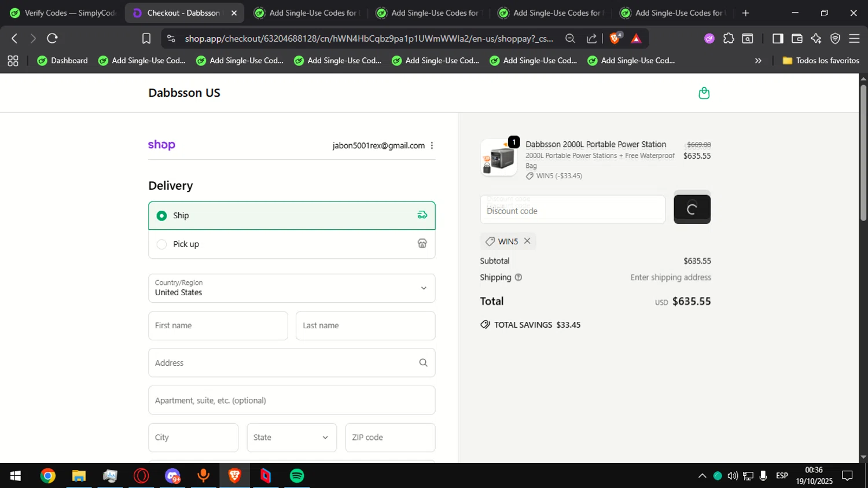Image resolution: width=868 pixels, height=488 pixels.
Task: Click the page vertical scrollbar
Action: 863,153
